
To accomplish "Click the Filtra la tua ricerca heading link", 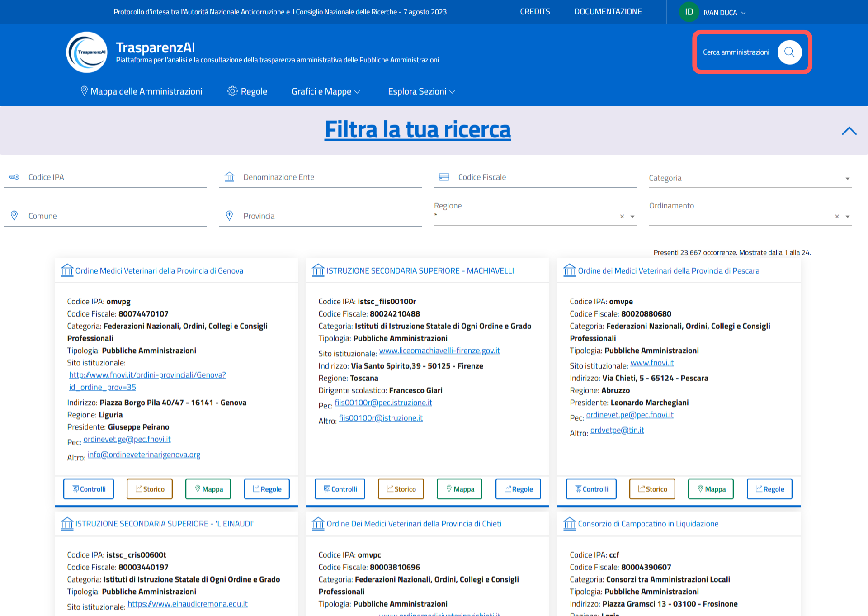I will (418, 130).
